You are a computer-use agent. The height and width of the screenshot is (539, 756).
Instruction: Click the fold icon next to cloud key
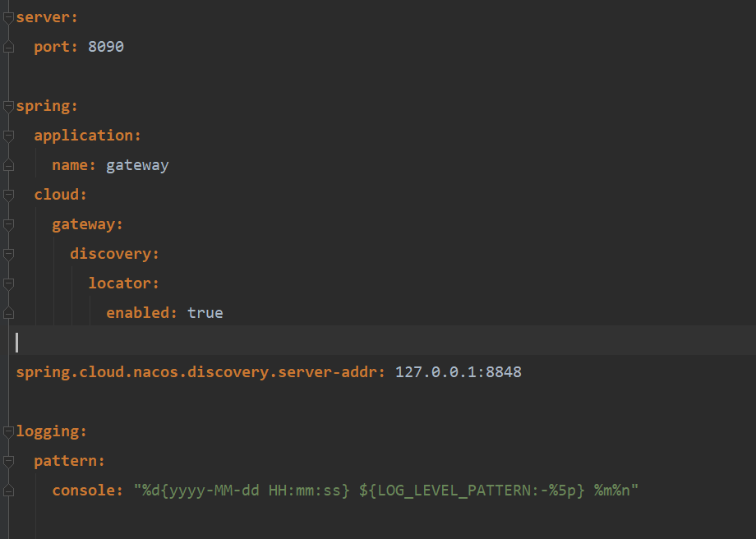click(7, 194)
